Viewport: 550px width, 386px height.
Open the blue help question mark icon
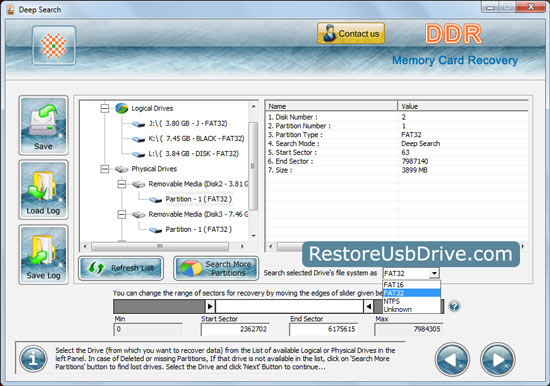(x=454, y=306)
